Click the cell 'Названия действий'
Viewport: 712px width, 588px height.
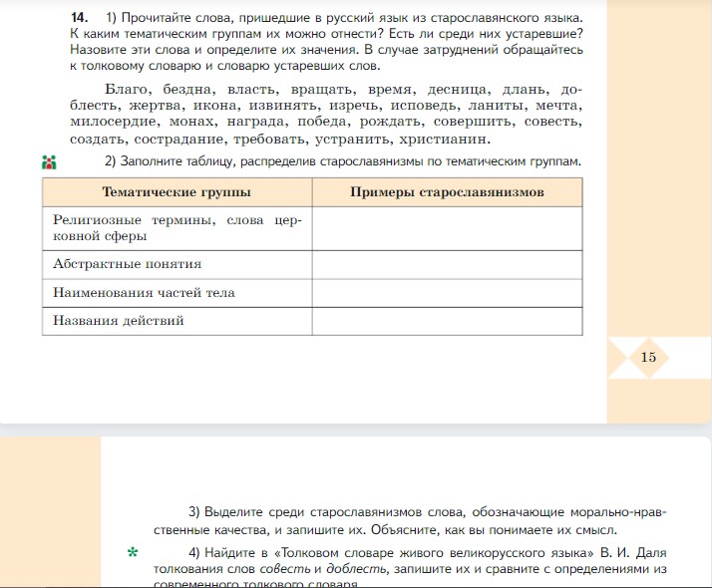pos(178,321)
